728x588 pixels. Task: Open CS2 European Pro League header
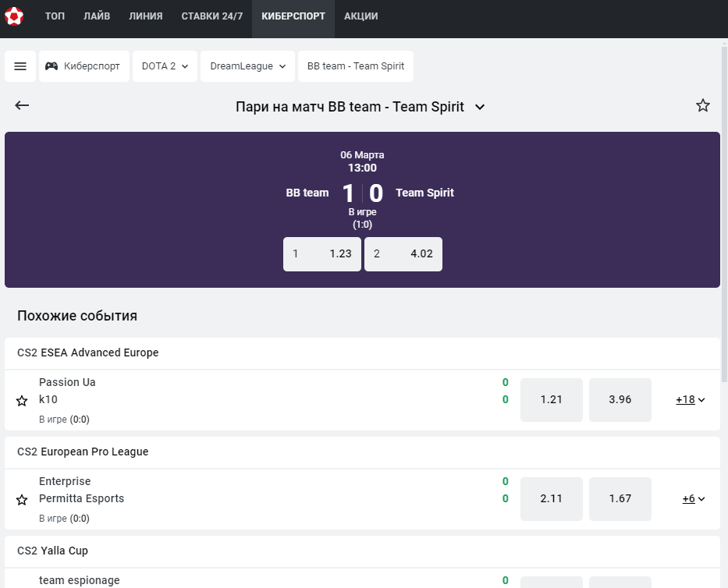click(83, 452)
